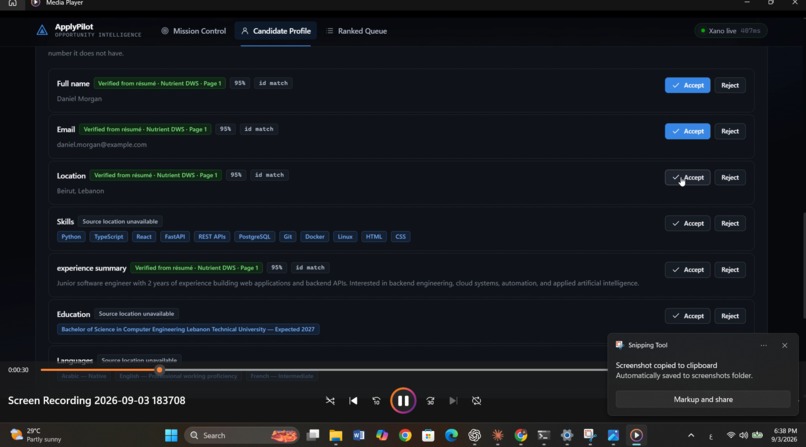The image size is (806, 447).
Task: Reject the Skills field
Action: tap(729, 224)
